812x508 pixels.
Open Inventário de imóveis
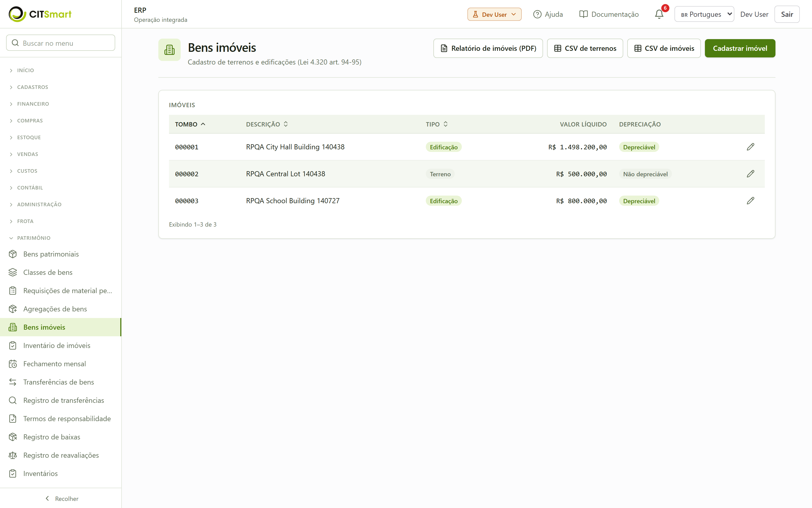point(61,345)
